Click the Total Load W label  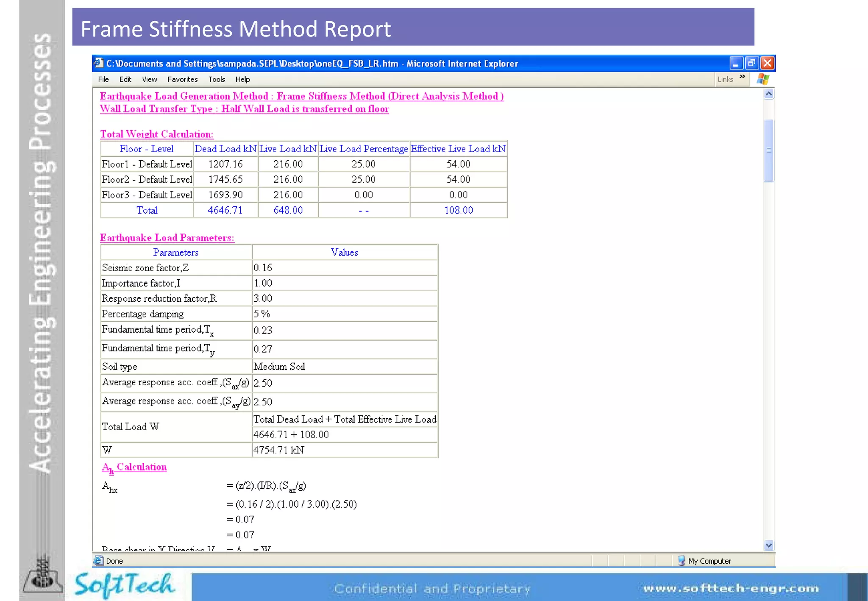click(131, 427)
